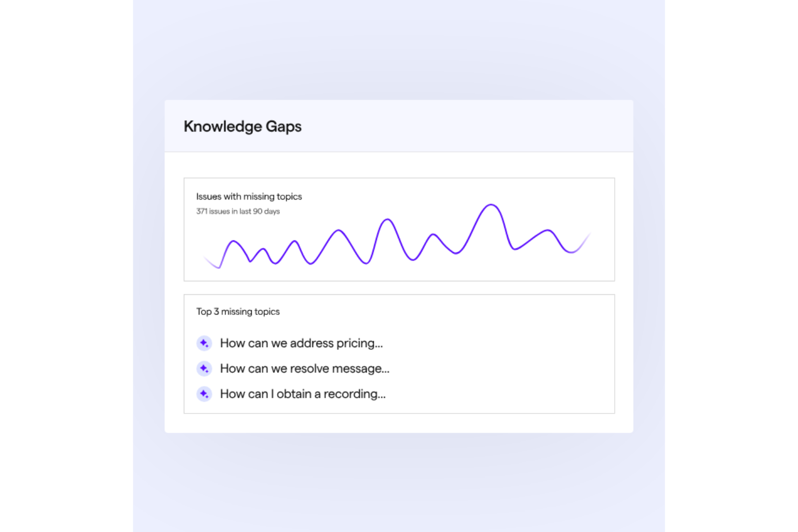This screenshot has height=532, width=798.
Task: Open "How can I obtain a recording..." topic
Action: click(302, 394)
